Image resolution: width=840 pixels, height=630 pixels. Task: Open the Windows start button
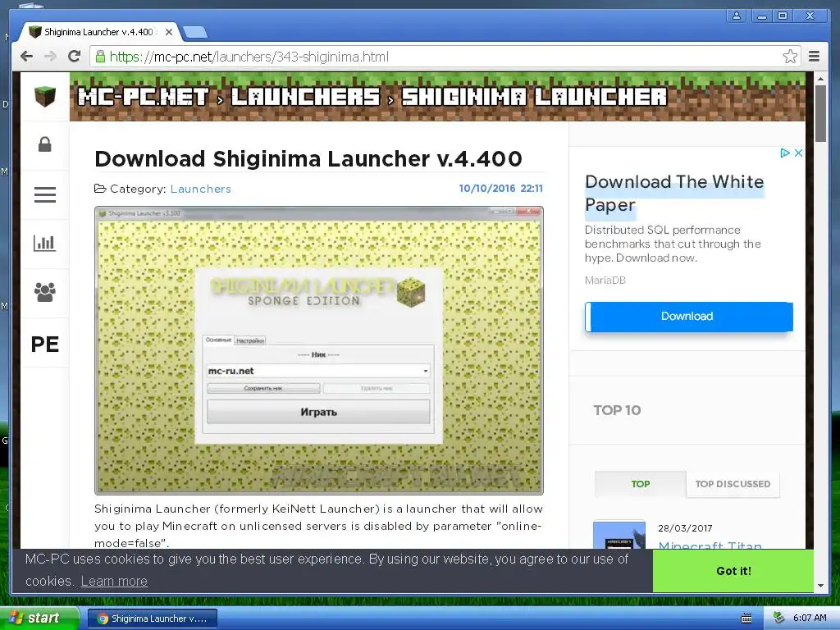click(x=39, y=618)
